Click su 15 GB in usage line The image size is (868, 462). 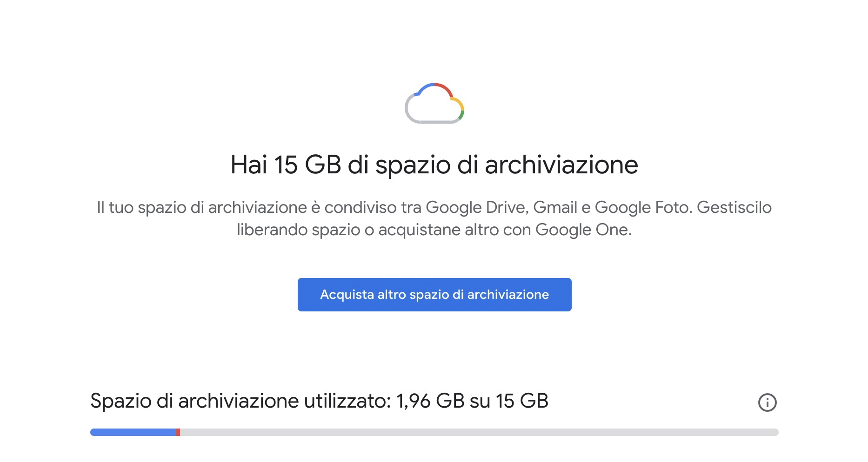tap(509, 401)
